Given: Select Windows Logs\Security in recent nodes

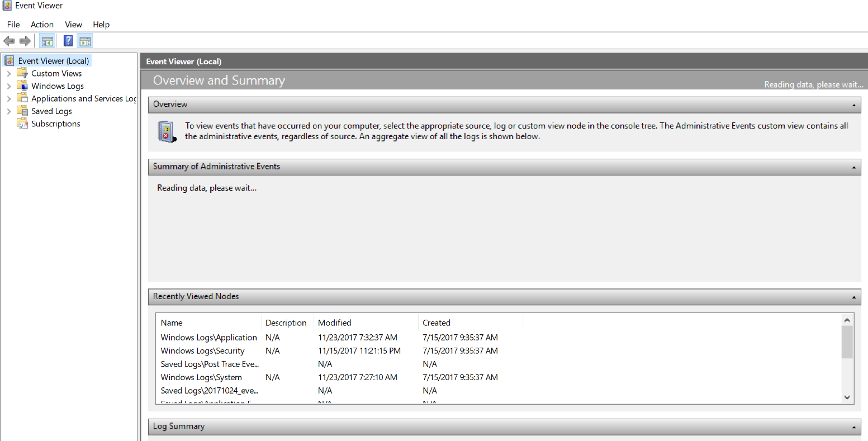Looking at the screenshot, I should 202,351.
